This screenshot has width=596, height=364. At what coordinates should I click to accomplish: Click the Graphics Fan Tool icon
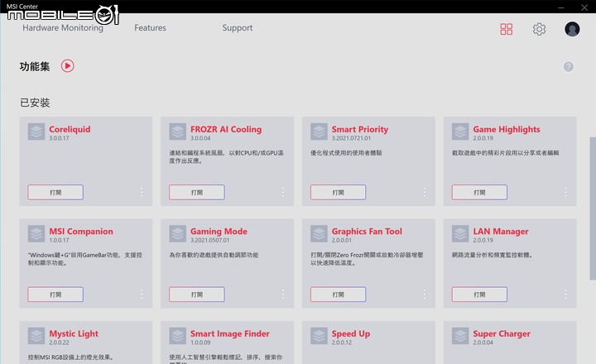tap(319, 234)
